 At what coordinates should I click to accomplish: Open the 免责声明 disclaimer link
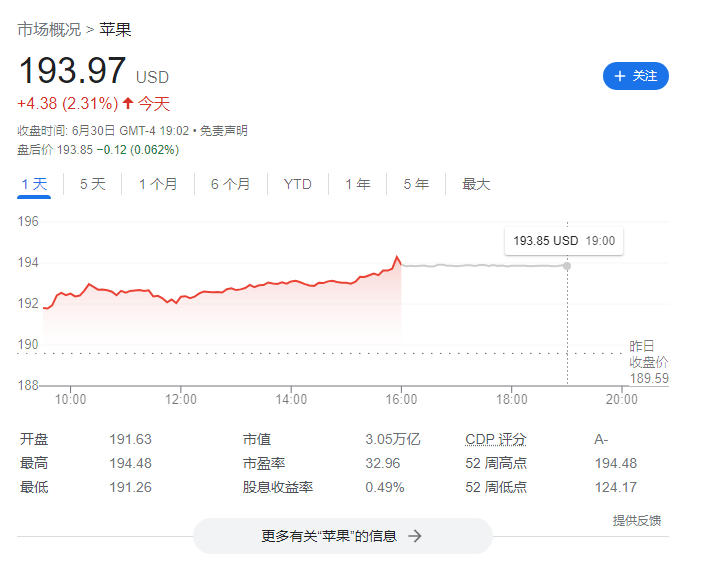click(x=224, y=131)
